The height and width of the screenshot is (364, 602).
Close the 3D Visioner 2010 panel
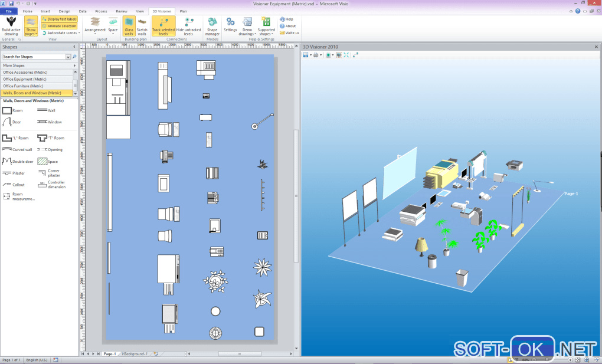[x=596, y=47]
